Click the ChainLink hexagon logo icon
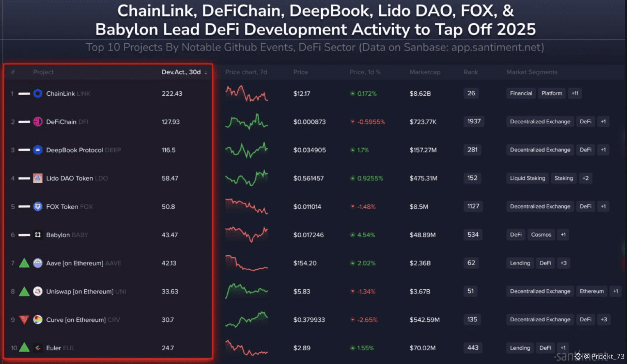Viewport: 627px width, 364px height. pos(38,94)
